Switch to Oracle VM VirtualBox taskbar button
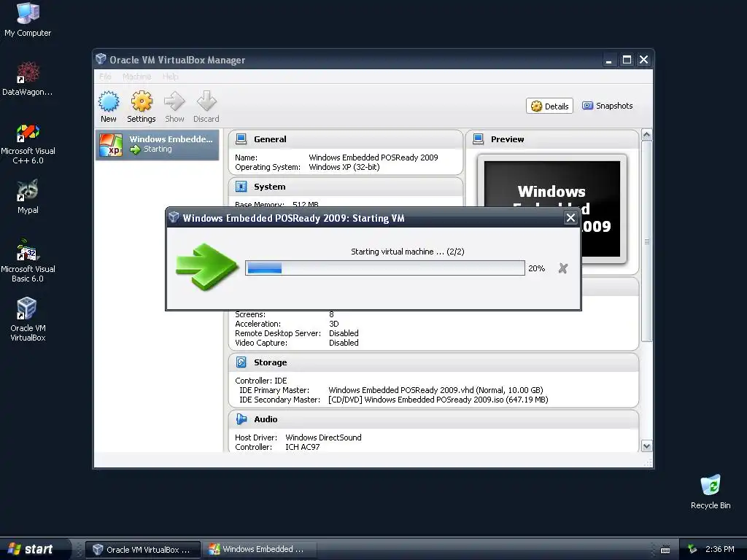Image resolution: width=747 pixels, height=560 pixels. click(x=142, y=550)
